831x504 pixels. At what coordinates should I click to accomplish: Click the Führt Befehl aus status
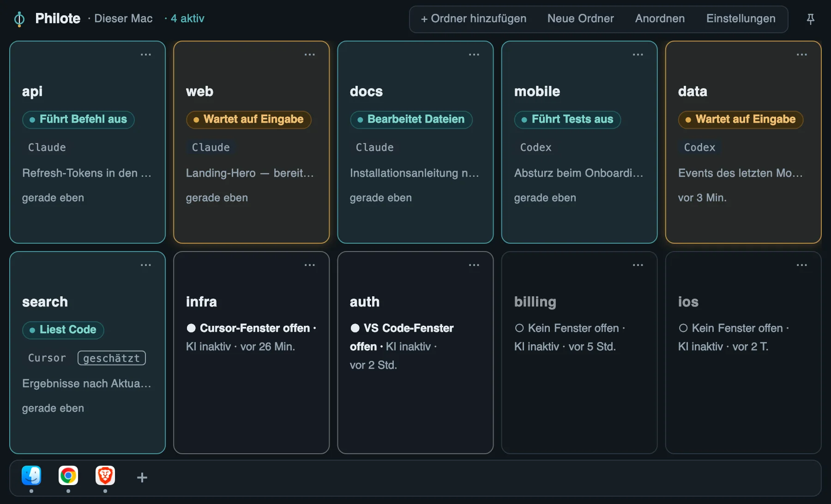78,120
